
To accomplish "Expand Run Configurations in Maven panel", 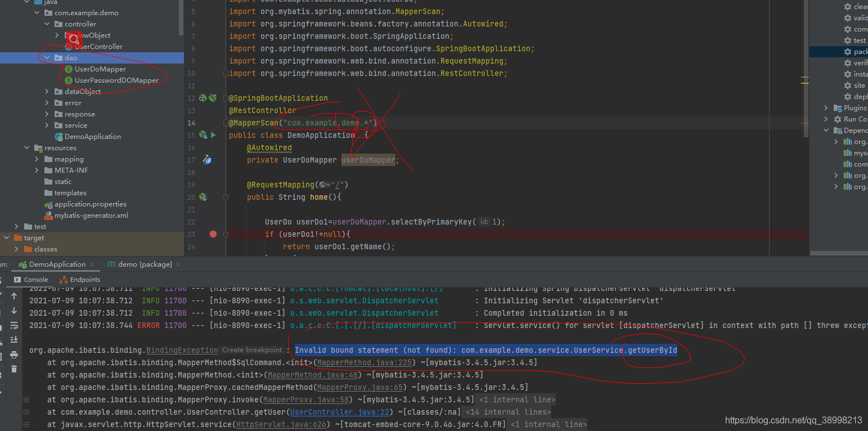I will [x=826, y=119].
